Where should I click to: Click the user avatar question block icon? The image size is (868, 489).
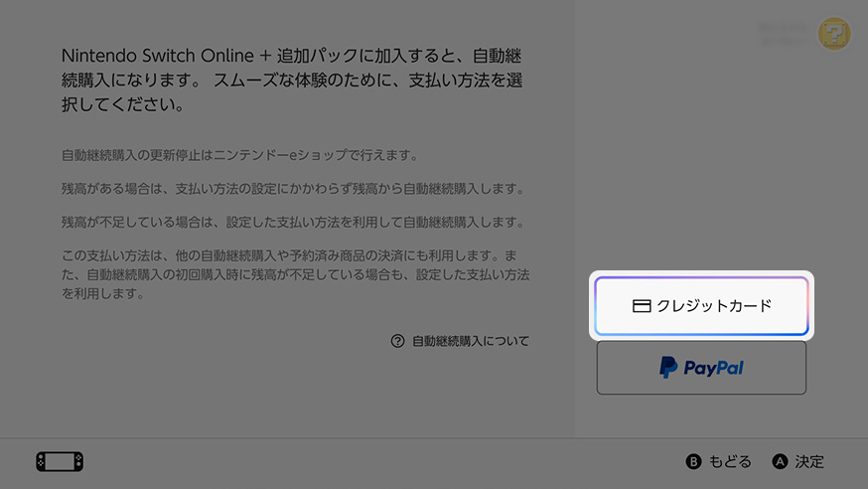pyautogui.click(x=834, y=34)
